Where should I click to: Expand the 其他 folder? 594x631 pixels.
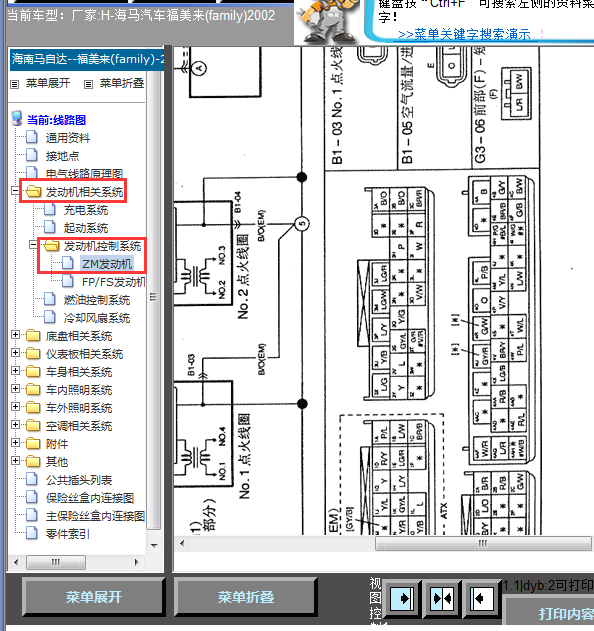point(15,460)
